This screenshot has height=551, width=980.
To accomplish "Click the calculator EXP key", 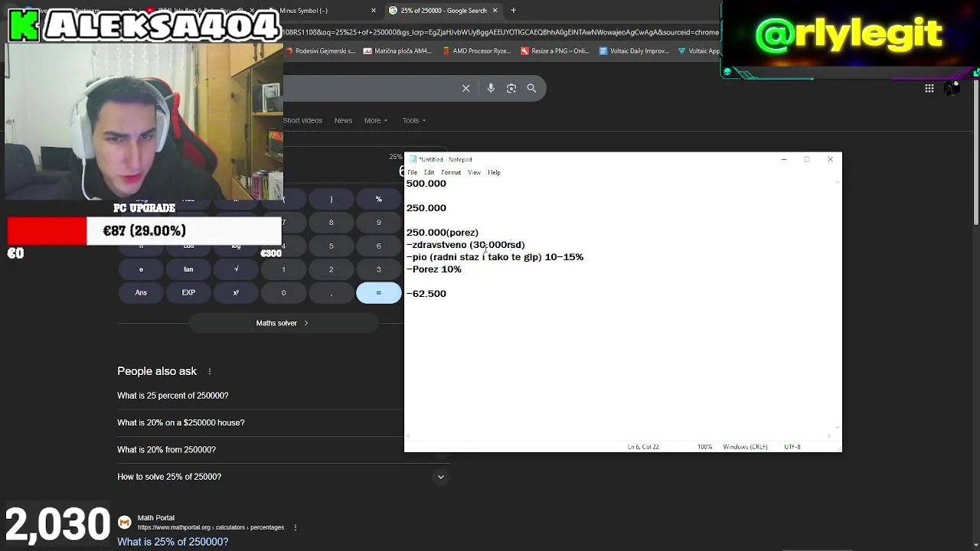I will 188,292.
